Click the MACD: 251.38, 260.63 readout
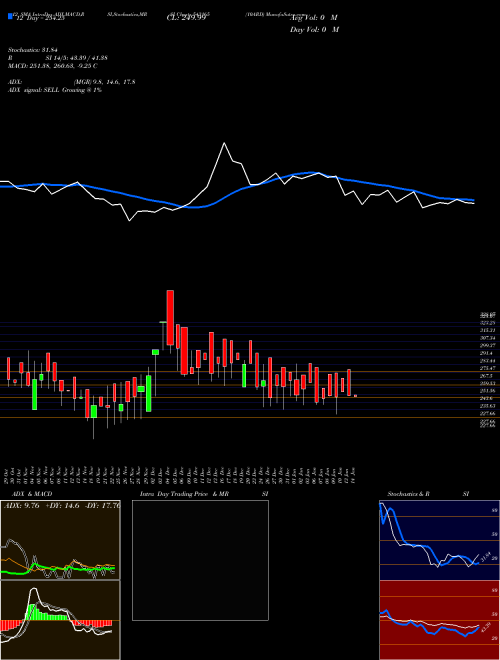 (53, 66)
